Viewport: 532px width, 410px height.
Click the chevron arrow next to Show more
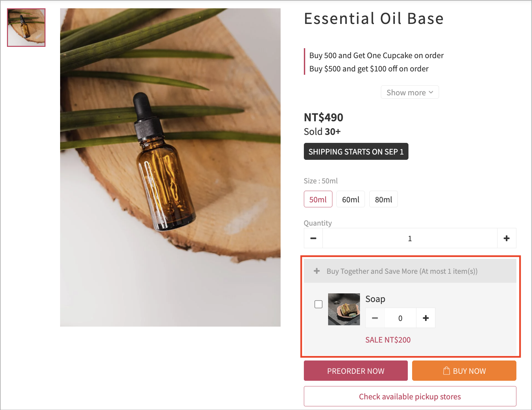pos(431,92)
